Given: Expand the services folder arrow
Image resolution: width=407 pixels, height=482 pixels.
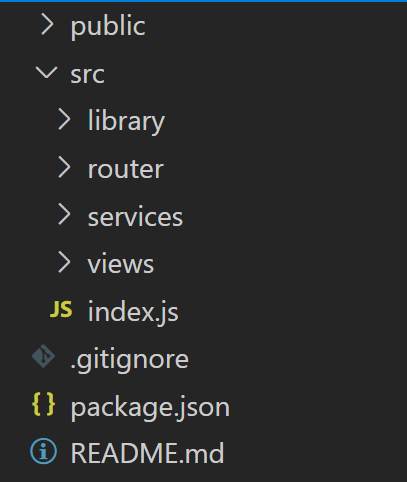Looking at the screenshot, I should click(64, 215).
